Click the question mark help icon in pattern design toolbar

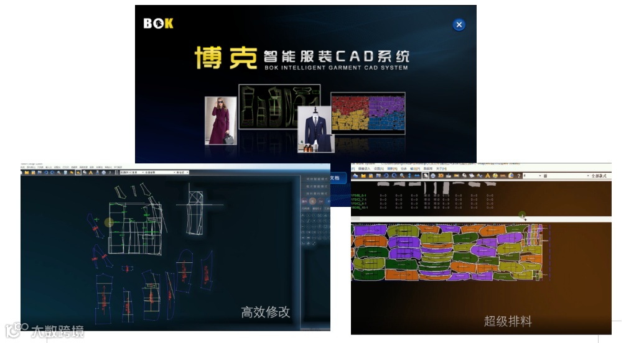tap(110, 172)
